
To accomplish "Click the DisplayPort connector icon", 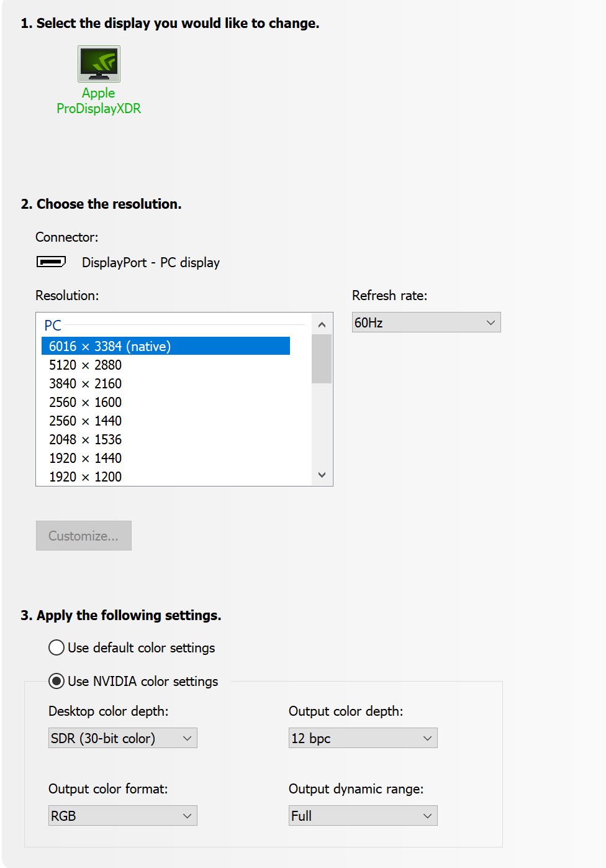I will pyautogui.click(x=51, y=262).
